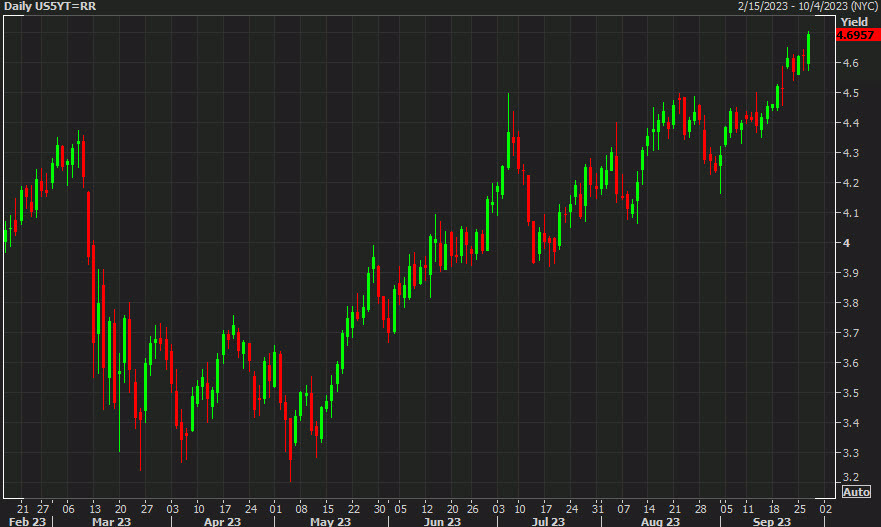
Task: Click the 4.1 yield axis label
Action: click(x=851, y=213)
